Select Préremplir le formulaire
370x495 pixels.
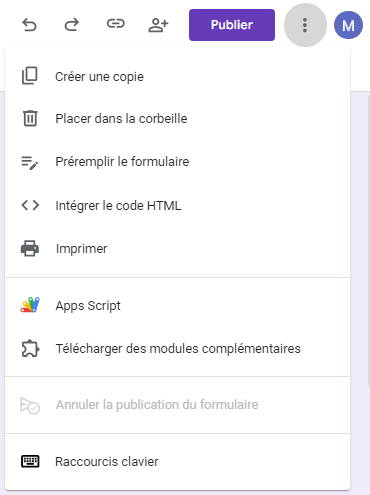point(177,162)
